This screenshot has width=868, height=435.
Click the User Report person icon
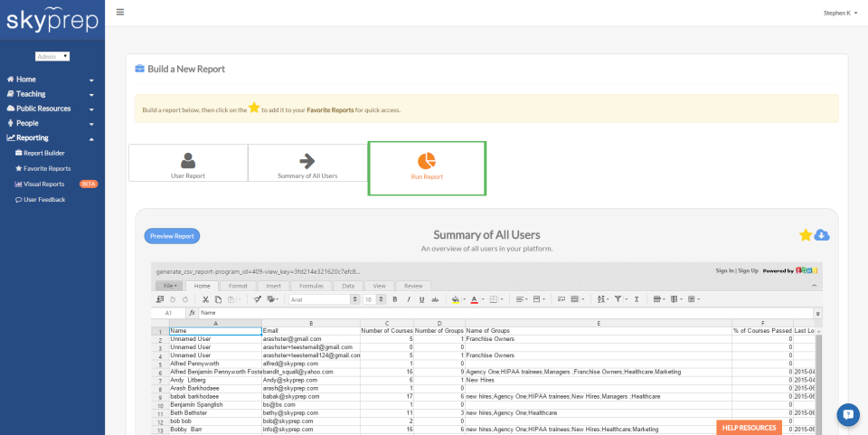tap(188, 160)
